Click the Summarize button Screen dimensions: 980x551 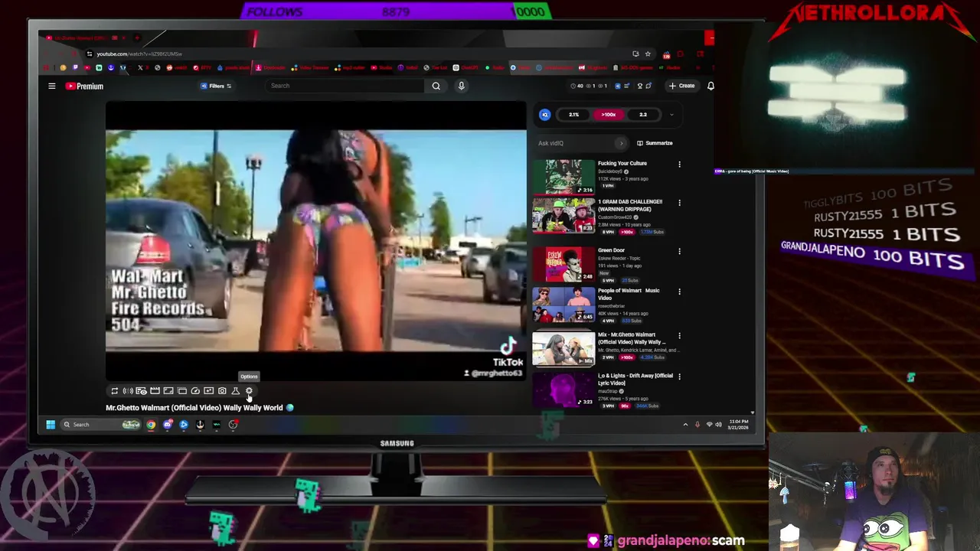click(655, 143)
